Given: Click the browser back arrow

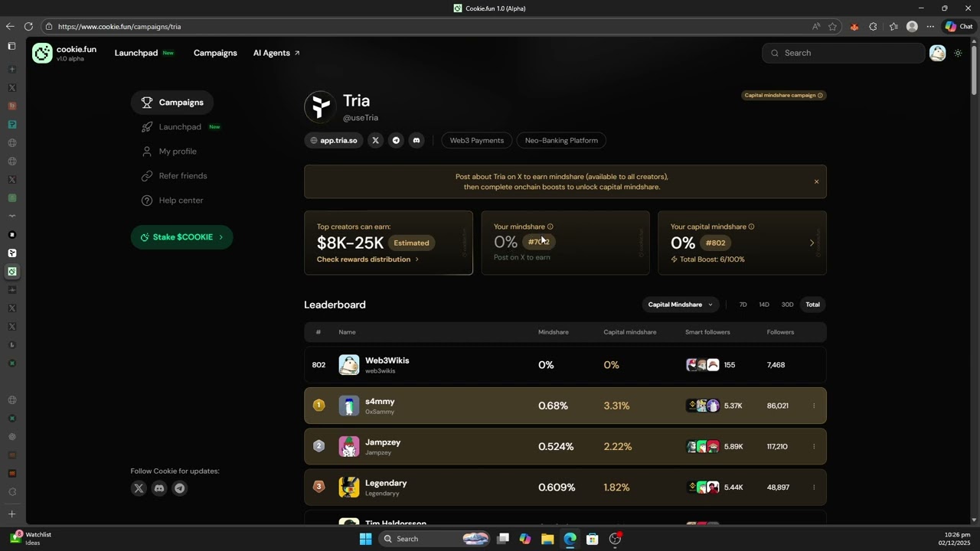Looking at the screenshot, I should (x=10, y=26).
